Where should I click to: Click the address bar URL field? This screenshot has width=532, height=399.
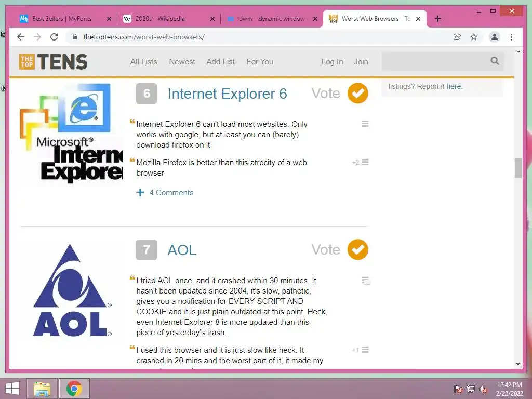(x=261, y=37)
